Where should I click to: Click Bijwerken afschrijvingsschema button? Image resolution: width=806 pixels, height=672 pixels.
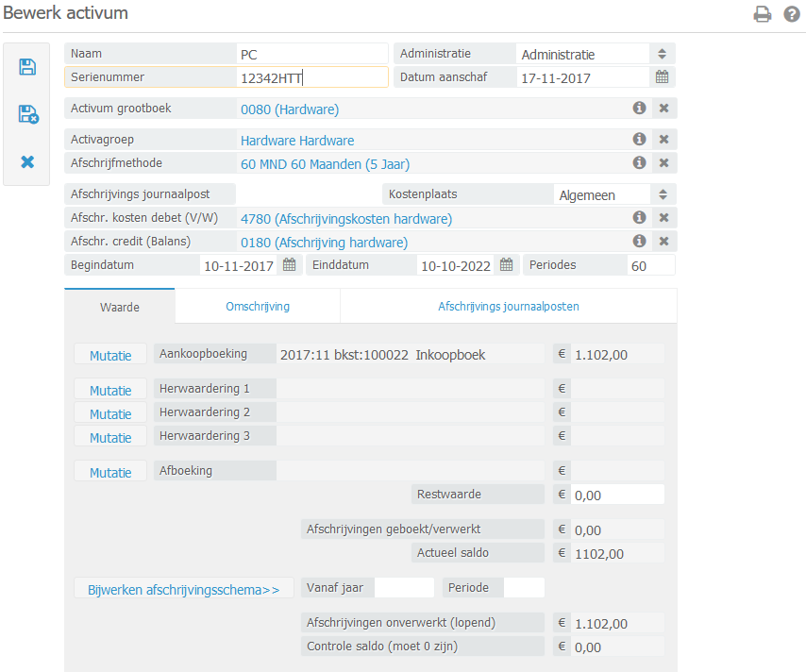point(184,589)
